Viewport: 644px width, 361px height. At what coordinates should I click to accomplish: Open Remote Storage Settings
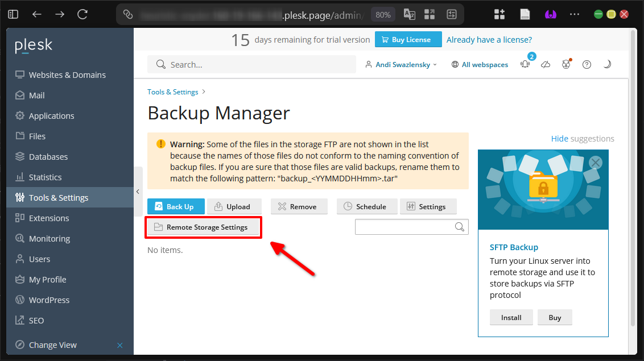click(x=203, y=227)
